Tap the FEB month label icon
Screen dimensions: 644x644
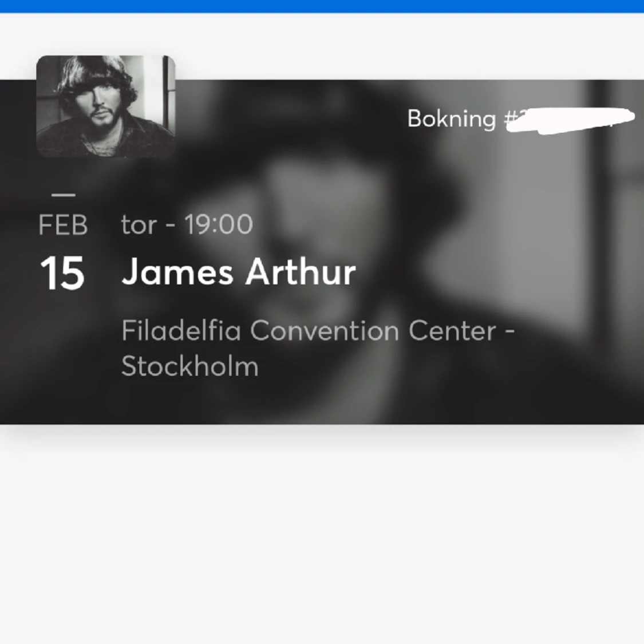click(x=63, y=224)
